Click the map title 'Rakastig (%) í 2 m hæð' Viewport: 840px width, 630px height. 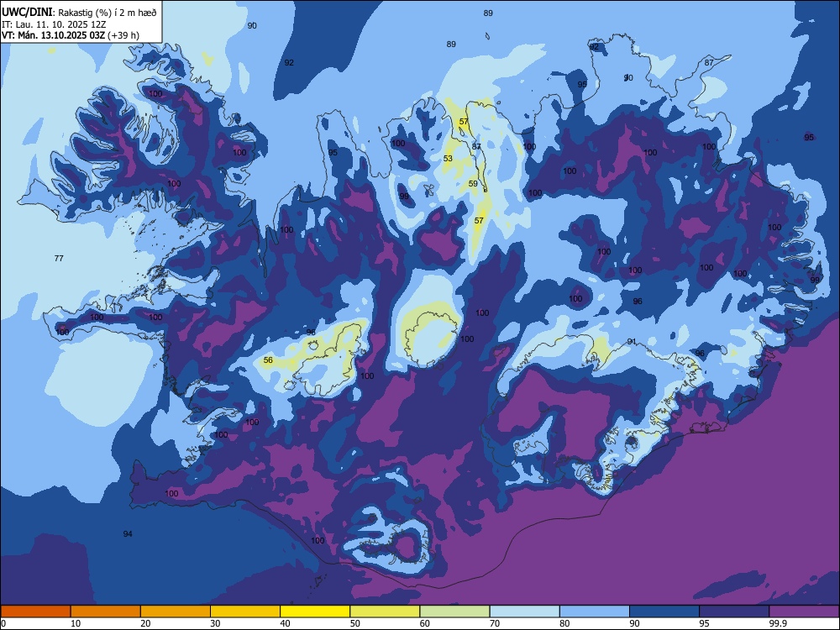[x=108, y=13]
